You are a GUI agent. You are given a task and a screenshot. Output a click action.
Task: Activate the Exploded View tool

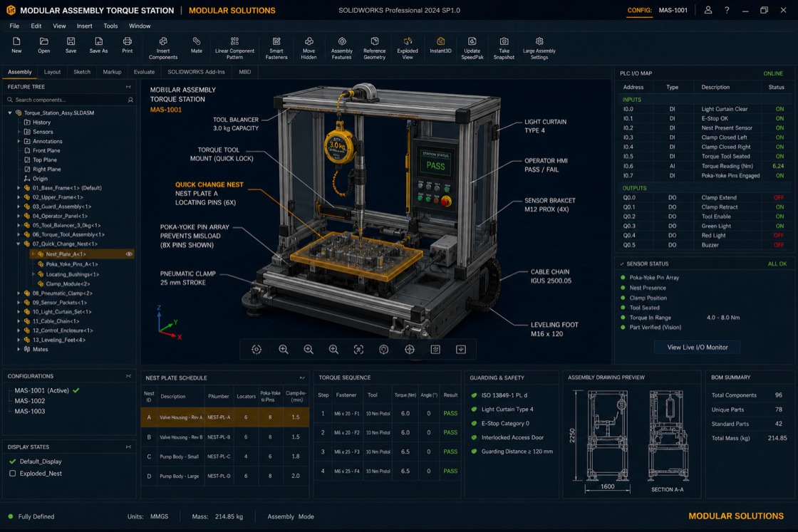click(x=408, y=48)
